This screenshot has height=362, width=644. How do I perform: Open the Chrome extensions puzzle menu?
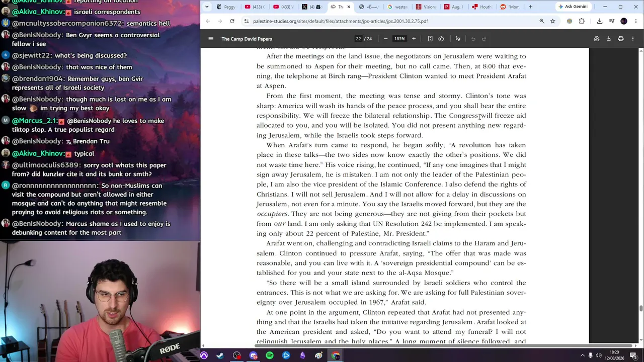coord(582,21)
